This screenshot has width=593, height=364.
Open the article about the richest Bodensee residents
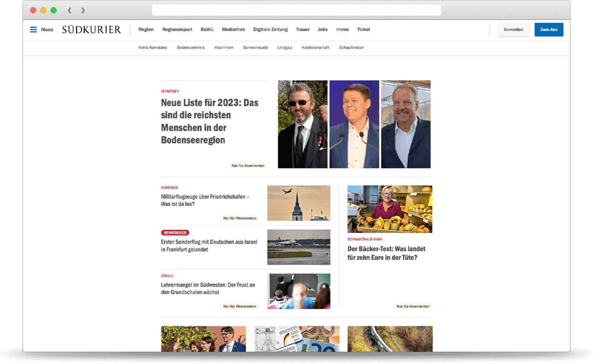pyautogui.click(x=209, y=121)
